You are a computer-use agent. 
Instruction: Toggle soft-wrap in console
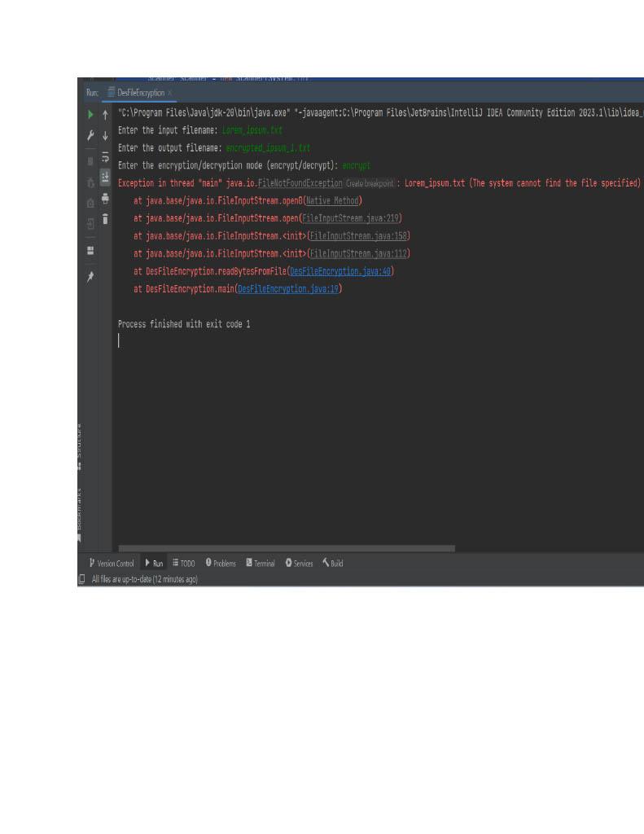(105, 157)
